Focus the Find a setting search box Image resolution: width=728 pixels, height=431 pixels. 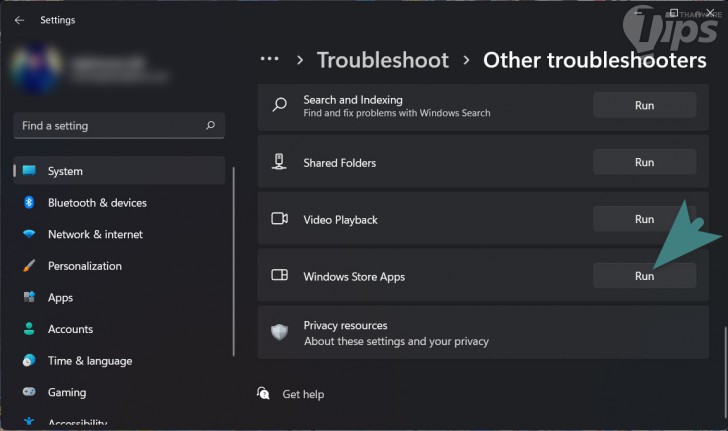(119, 125)
